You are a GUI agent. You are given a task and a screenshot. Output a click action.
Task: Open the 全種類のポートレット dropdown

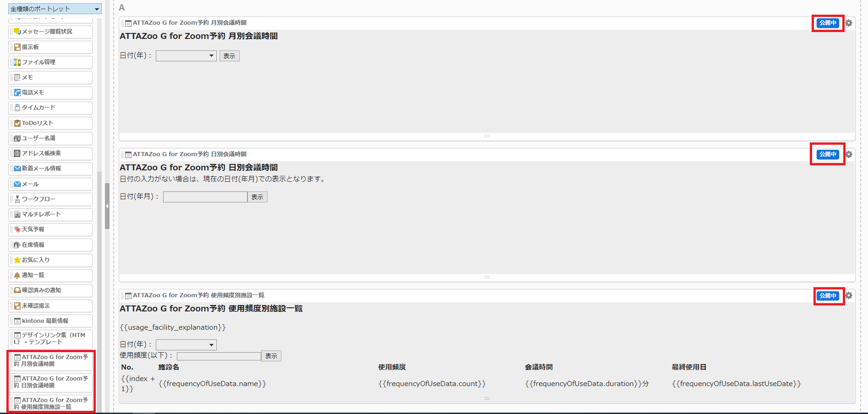point(55,9)
